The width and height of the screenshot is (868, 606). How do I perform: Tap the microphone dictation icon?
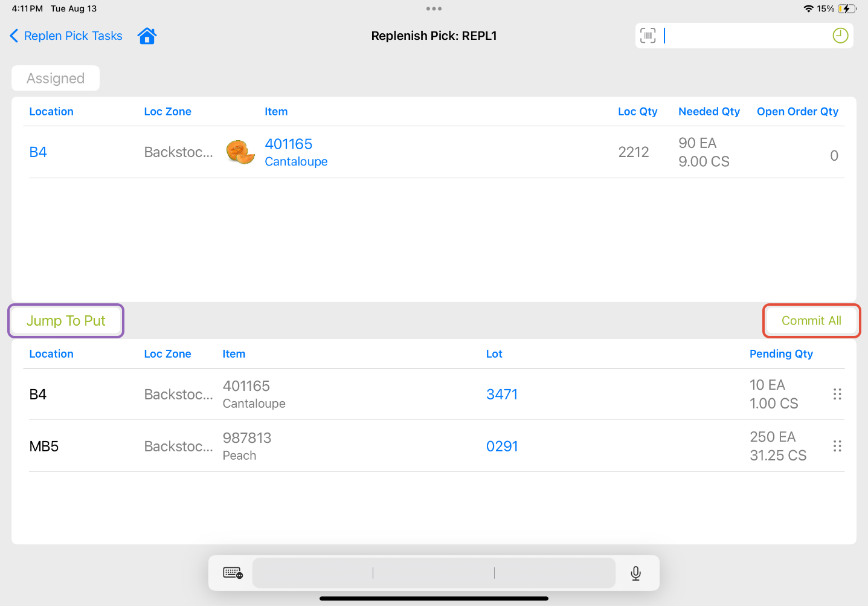635,573
